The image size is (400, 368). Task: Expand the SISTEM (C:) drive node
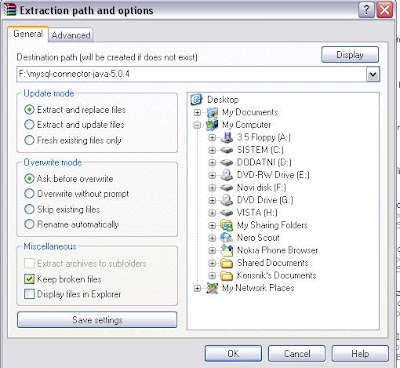tap(212, 150)
